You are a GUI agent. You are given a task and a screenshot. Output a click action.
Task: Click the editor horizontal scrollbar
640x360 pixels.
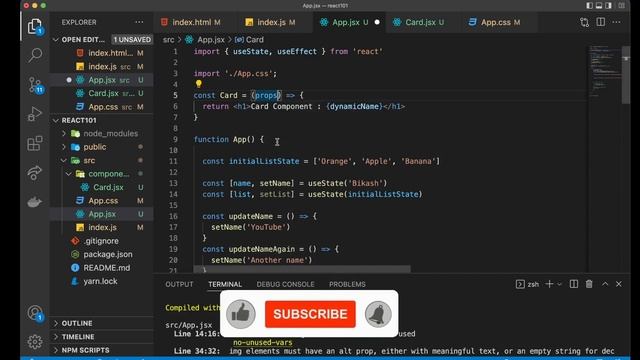[x=302, y=269]
